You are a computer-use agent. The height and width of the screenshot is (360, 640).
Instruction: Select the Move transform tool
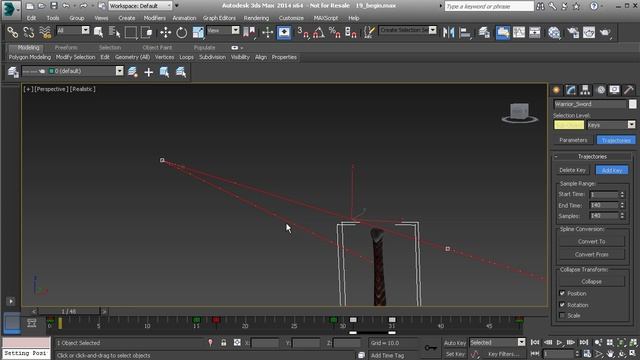[165, 32]
